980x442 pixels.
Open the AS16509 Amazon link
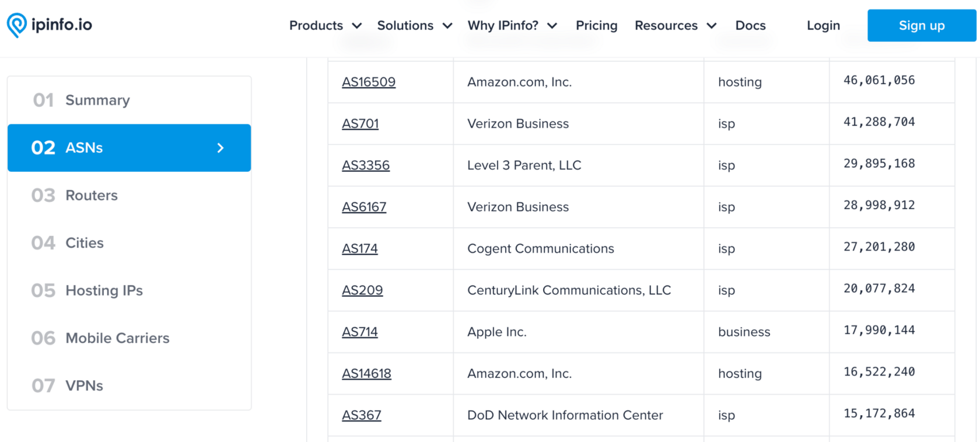click(x=369, y=82)
